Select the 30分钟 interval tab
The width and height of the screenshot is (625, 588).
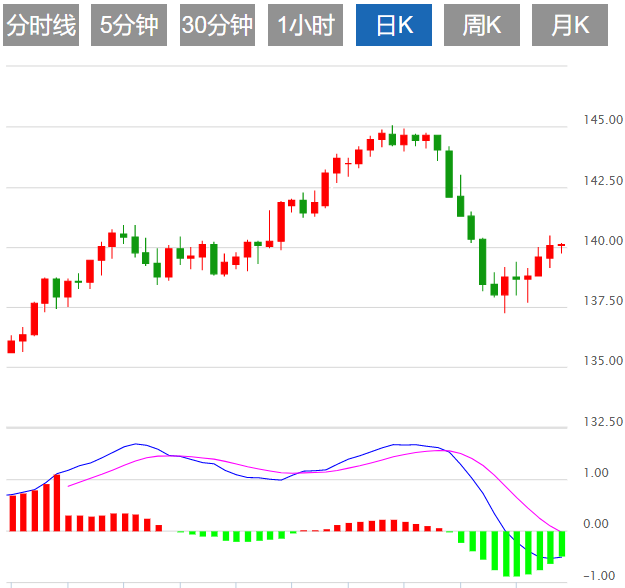click(217, 25)
